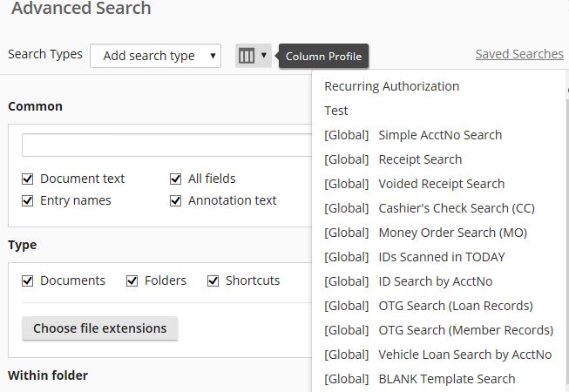Select the Test saved search

click(336, 111)
